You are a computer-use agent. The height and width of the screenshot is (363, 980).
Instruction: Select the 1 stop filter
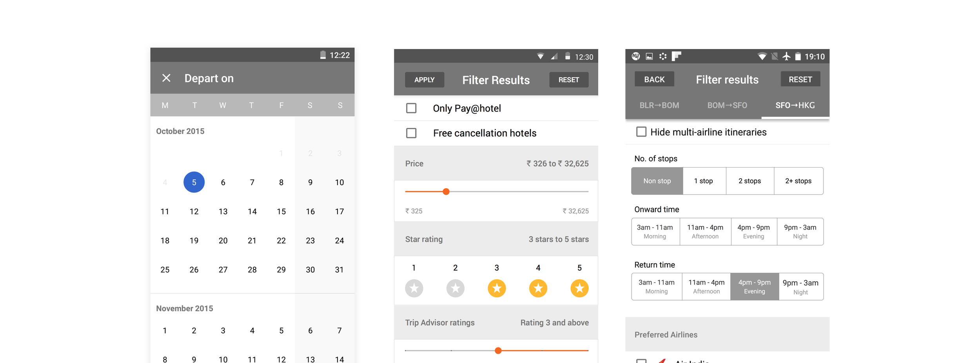click(x=704, y=181)
